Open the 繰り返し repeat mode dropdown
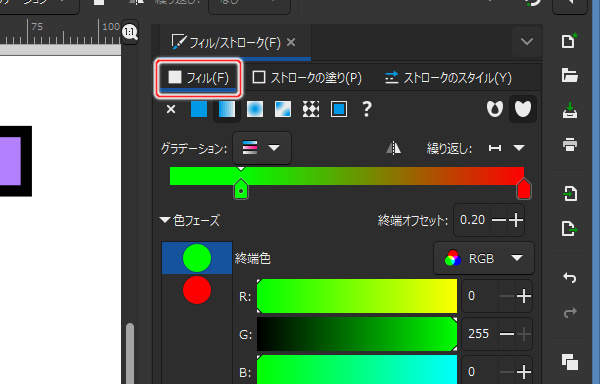The width and height of the screenshot is (600, 384). click(x=506, y=148)
